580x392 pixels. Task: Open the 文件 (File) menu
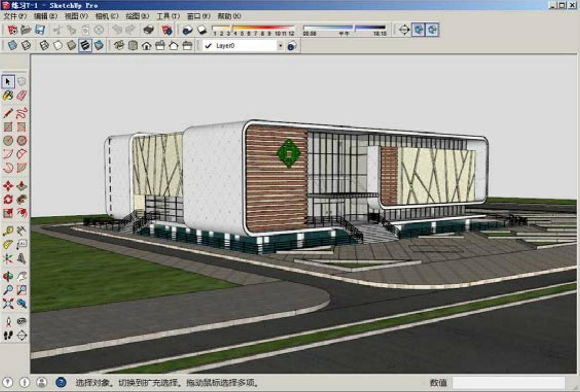15,16
